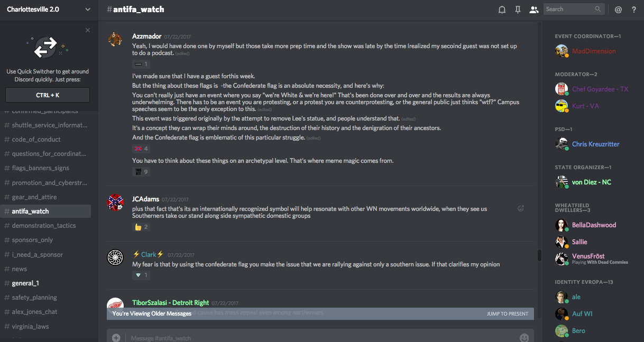This screenshot has height=342, width=644.
Task: Open the general_1 channel
Action: coord(25,283)
